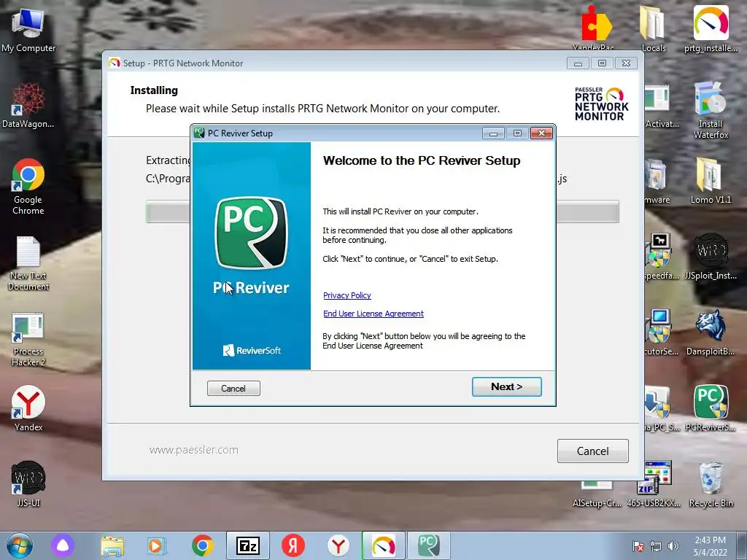This screenshot has width=747, height=560.
Task: Select the speedfa desktop icon
Action: pyautogui.click(x=661, y=257)
